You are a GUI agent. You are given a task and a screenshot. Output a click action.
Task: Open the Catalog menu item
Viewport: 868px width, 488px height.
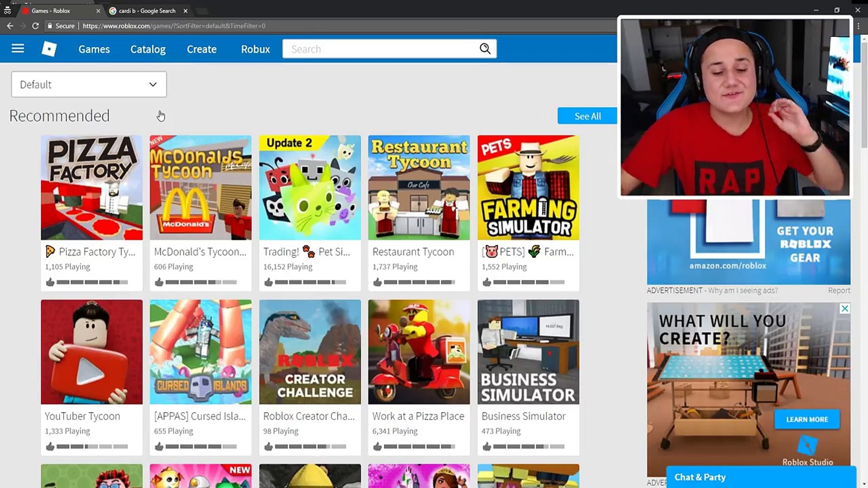(x=148, y=49)
